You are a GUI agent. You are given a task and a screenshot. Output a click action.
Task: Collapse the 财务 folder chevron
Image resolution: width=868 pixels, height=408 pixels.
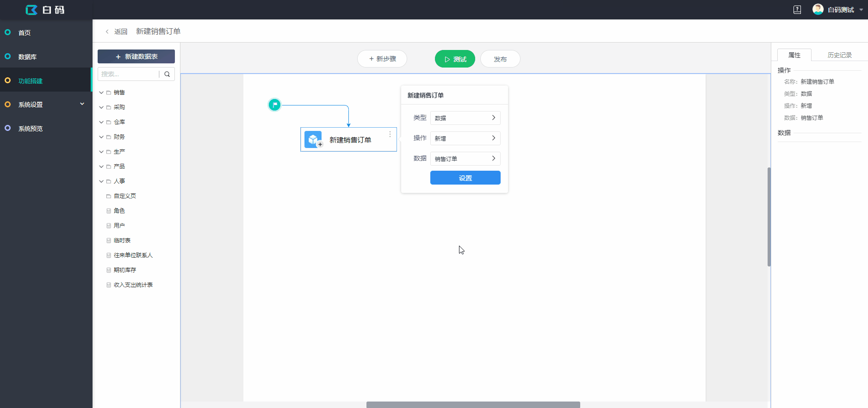101,137
